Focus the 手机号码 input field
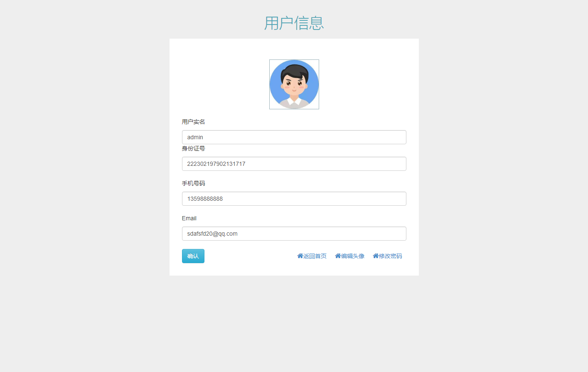Viewport: 588px width, 372px height. (294, 199)
